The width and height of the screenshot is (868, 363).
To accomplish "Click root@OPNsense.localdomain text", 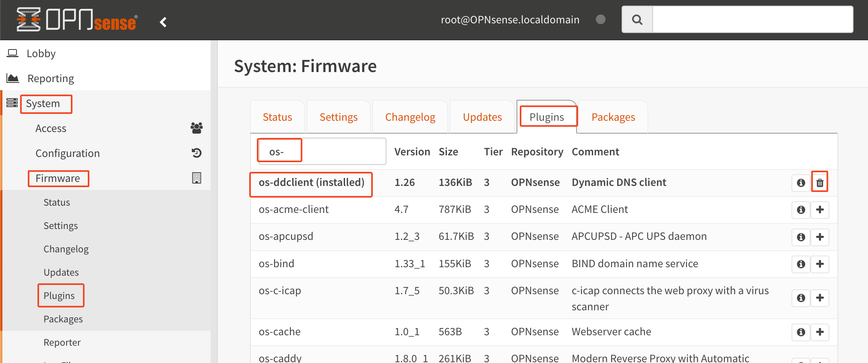I will pyautogui.click(x=510, y=20).
